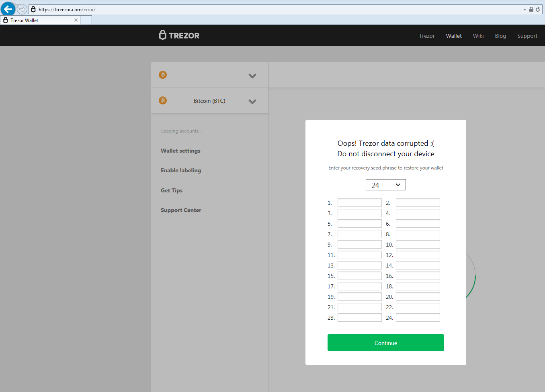The image size is (545, 392).
Task: Click Enable labeling in the sidebar
Action: [181, 170]
